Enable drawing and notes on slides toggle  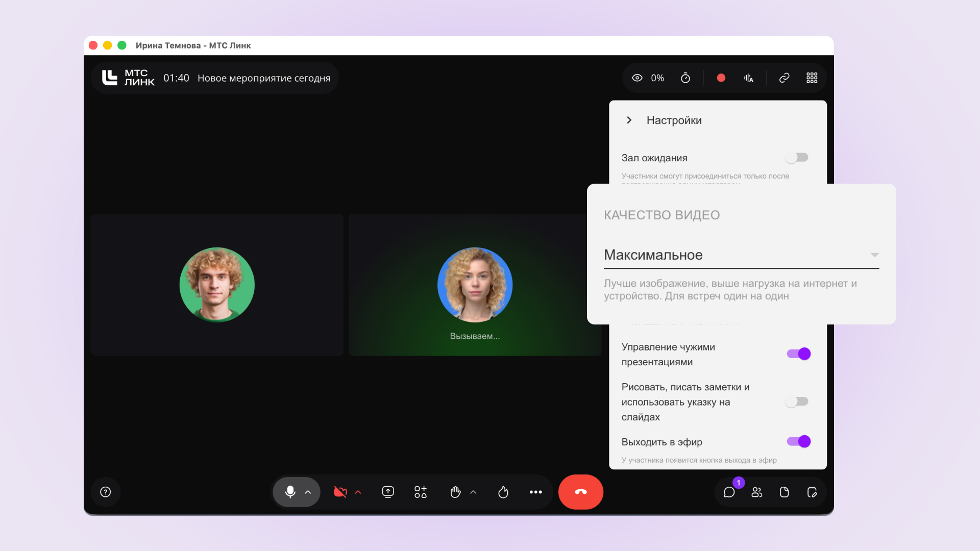pyautogui.click(x=797, y=402)
